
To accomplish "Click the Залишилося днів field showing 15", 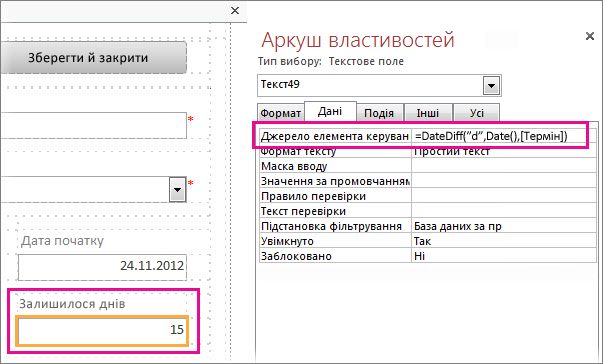I will 102,330.
